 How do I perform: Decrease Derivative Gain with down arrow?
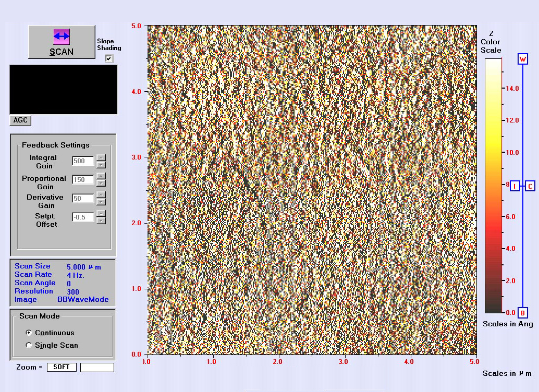pyautogui.click(x=101, y=202)
